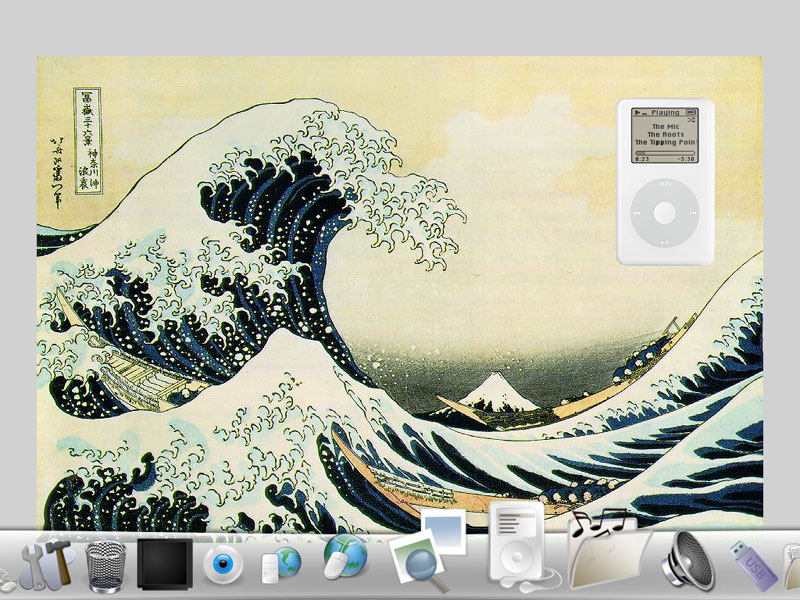
Task: Click the play status icon beside Playing
Action: pos(638,112)
